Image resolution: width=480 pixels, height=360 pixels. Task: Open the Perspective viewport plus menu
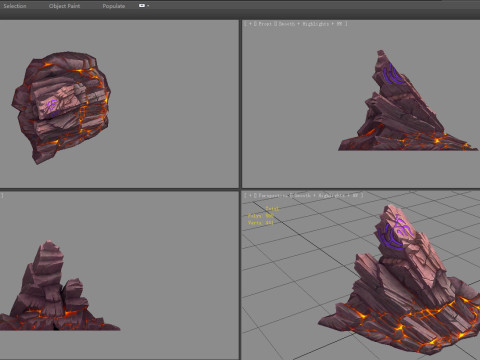click(250, 196)
